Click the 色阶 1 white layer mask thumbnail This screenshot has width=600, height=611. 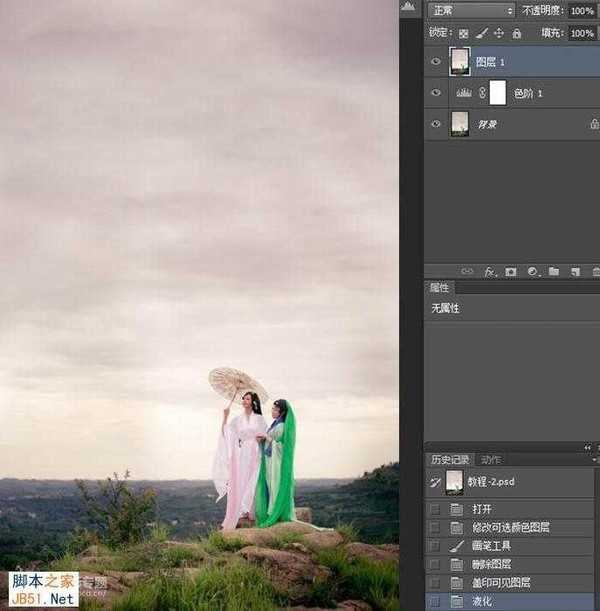click(498, 93)
